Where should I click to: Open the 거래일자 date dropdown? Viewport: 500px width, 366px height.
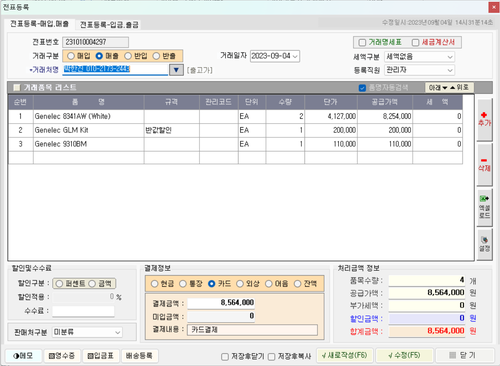295,56
